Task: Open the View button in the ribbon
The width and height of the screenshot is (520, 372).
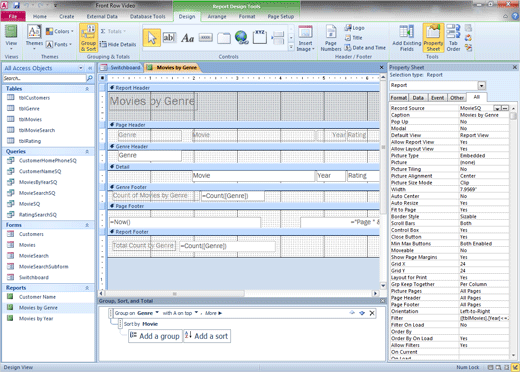Action: (x=11, y=37)
